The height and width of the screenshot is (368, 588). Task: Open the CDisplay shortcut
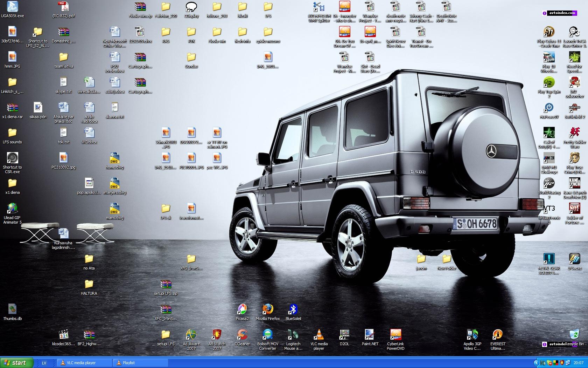(191, 6)
